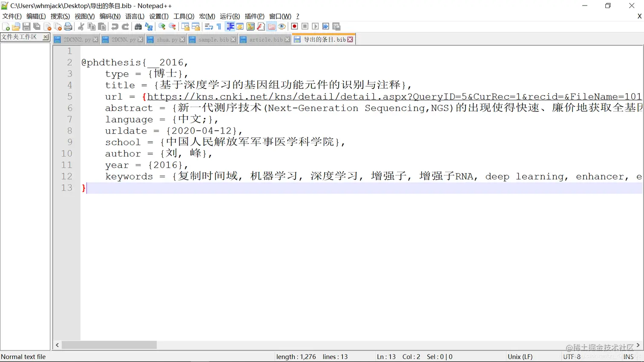Click the UTF-8 encoding status entry
This screenshot has width=644, height=362.
[572, 357]
